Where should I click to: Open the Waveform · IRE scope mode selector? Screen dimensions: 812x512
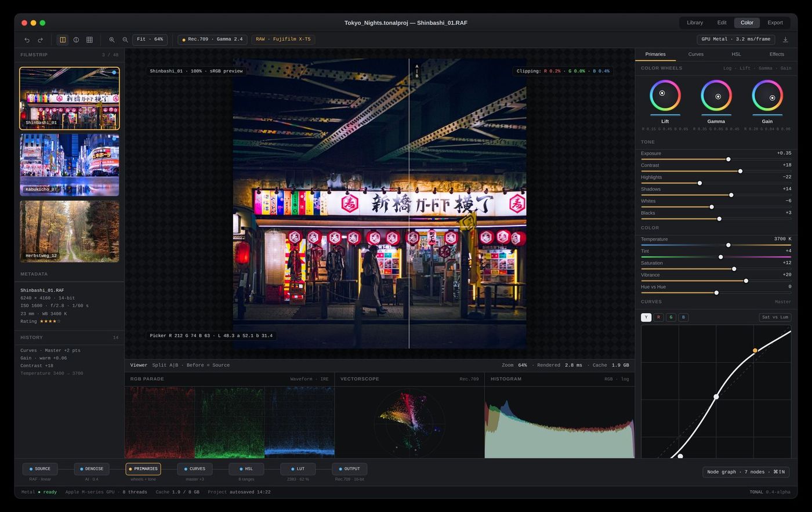pyautogui.click(x=309, y=379)
